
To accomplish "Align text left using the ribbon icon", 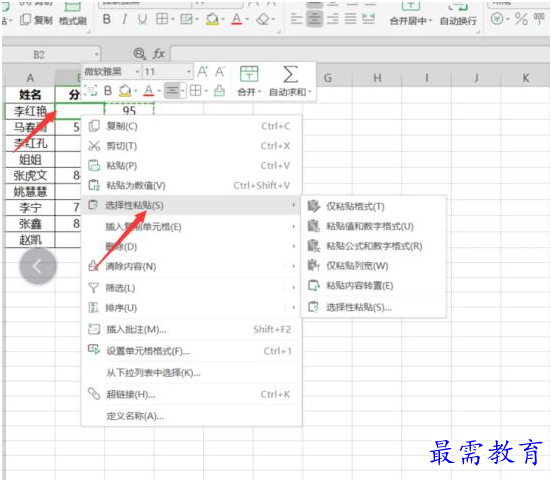I will point(296,19).
